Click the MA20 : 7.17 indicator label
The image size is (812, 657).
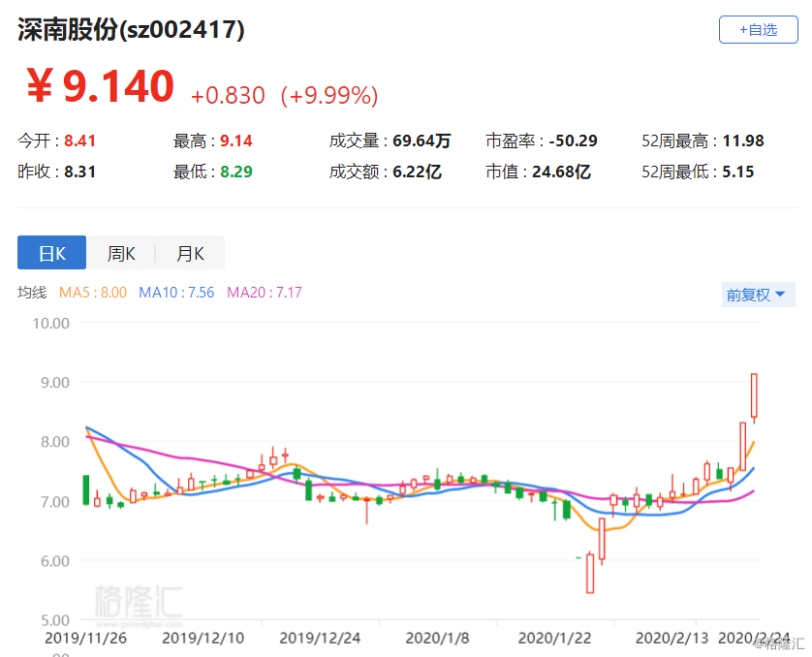(265, 293)
